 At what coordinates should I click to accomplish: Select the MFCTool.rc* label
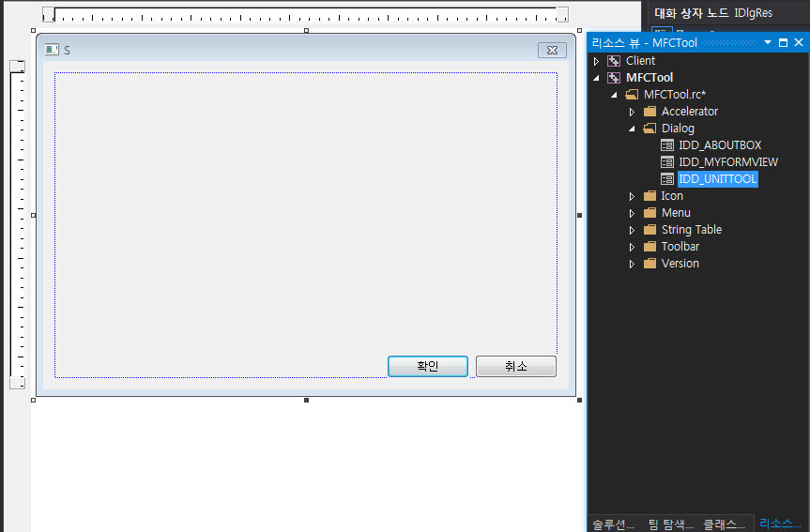[675, 95]
